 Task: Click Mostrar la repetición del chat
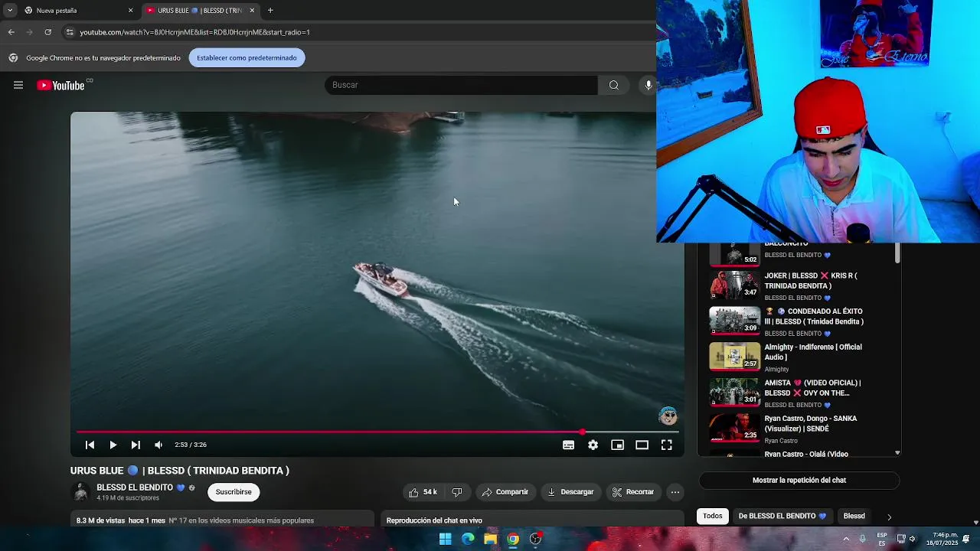[799, 481]
